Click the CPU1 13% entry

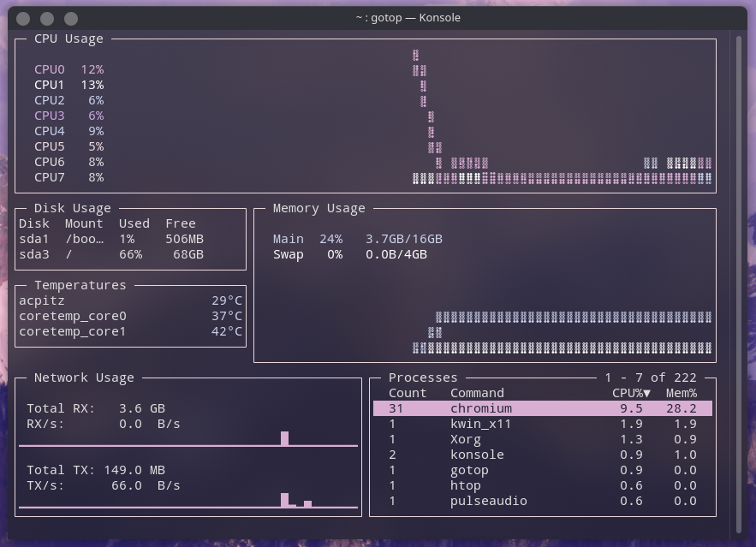tap(69, 85)
